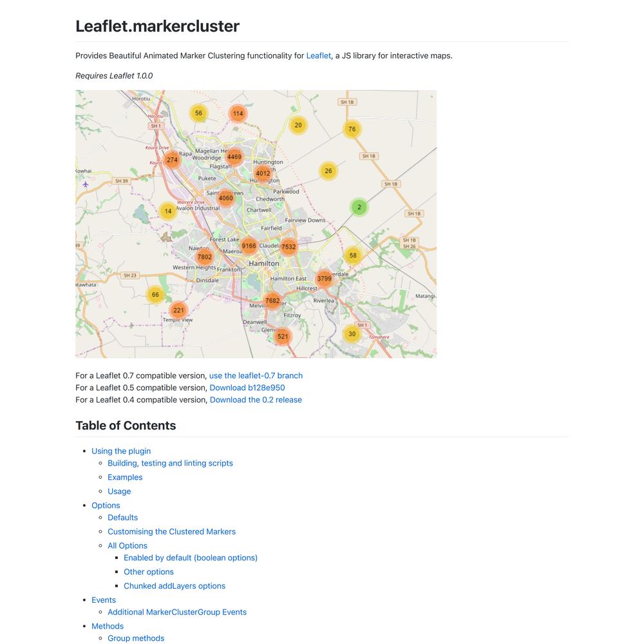Go to the Options section

[x=106, y=505]
